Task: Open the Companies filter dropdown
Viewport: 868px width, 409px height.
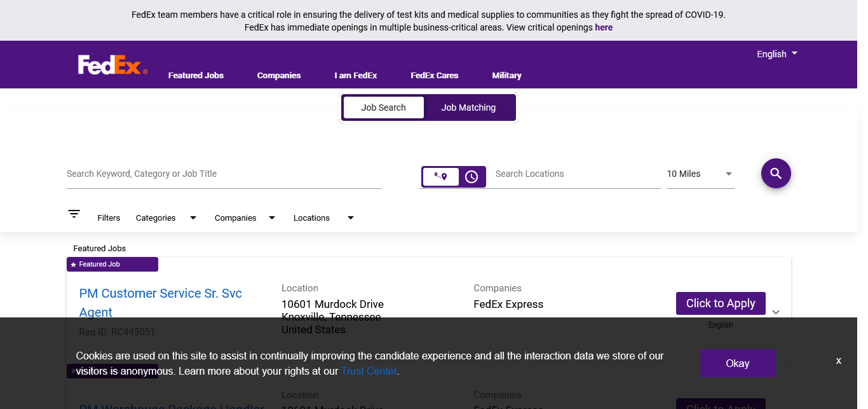Action: click(245, 218)
